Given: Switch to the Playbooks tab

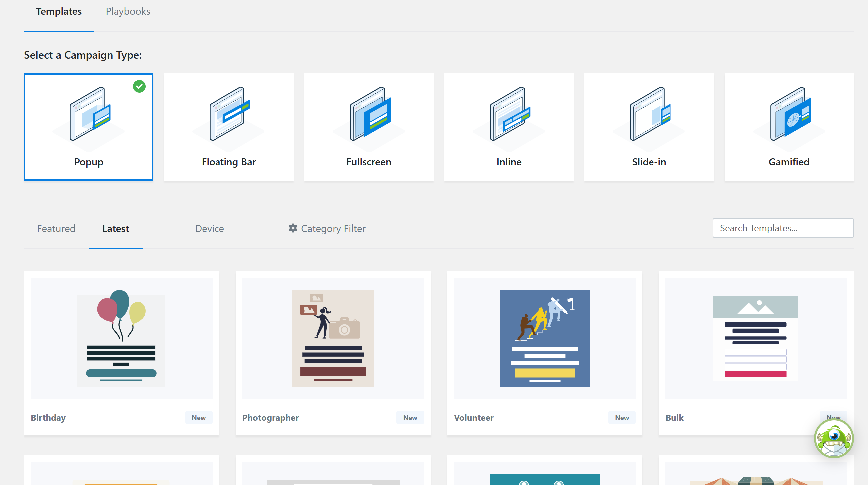Looking at the screenshot, I should 128,11.
